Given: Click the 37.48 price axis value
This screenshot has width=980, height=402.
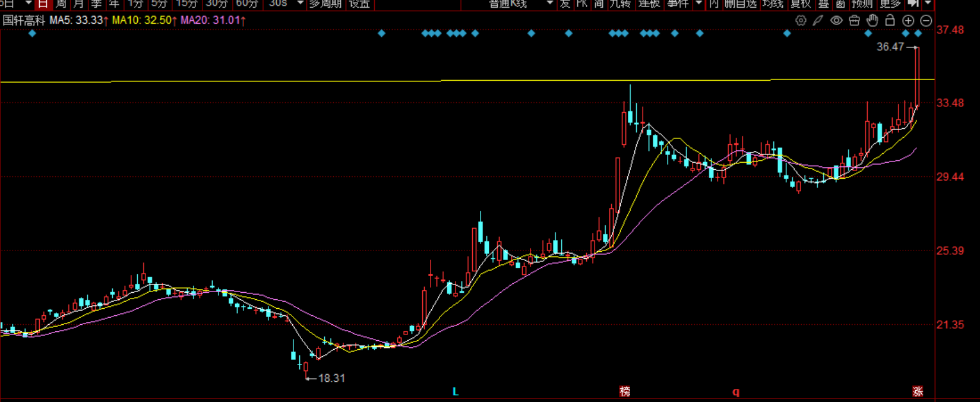Looking at the screenshot, I should click(x=950, y=30).
